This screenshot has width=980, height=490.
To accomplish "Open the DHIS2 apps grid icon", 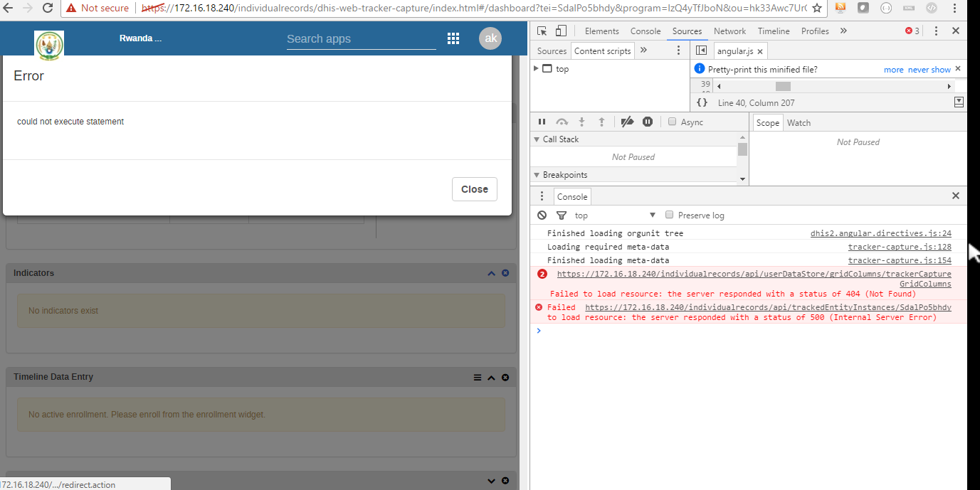I will (453, 38).
